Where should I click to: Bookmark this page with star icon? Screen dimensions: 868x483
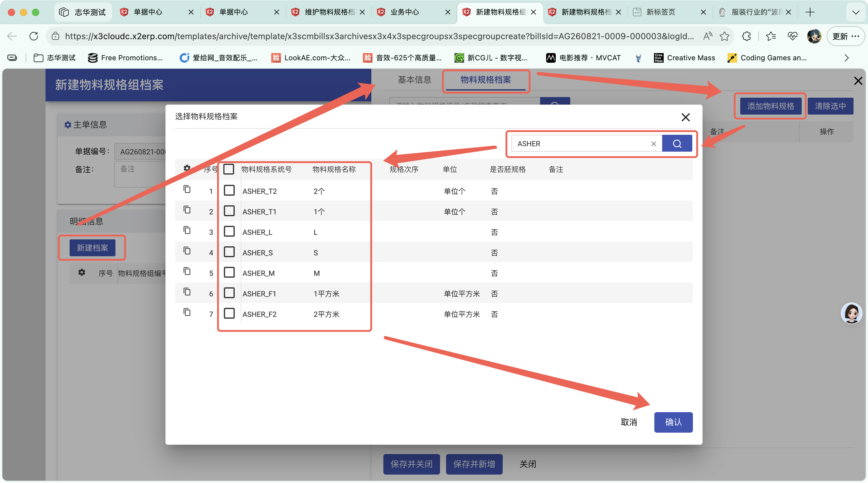click(724, 36)
